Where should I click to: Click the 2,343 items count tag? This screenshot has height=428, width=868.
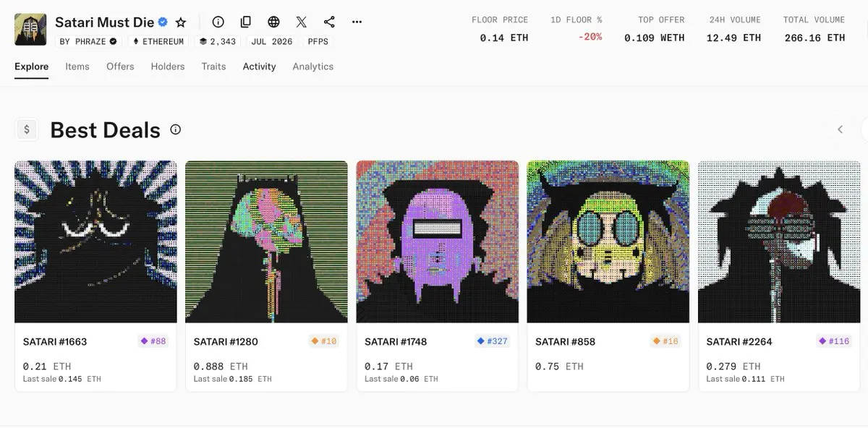click(x=218, y=42)
